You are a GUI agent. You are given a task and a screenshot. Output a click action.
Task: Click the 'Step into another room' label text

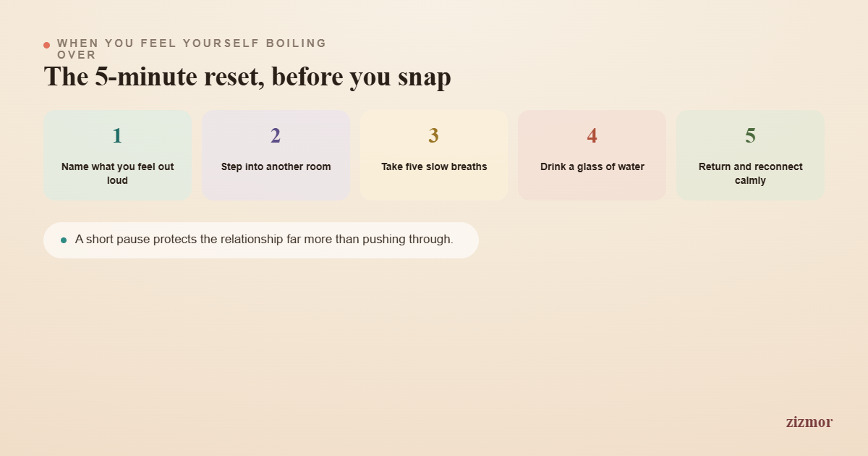(276, 167)
